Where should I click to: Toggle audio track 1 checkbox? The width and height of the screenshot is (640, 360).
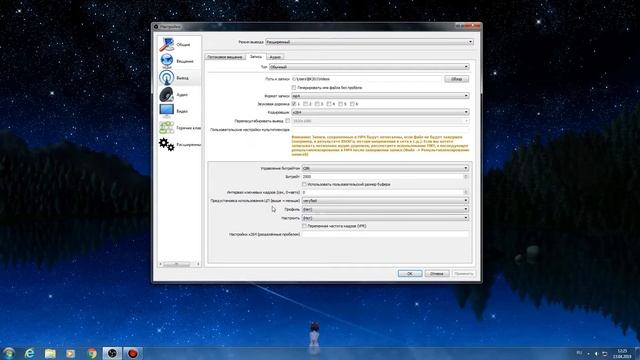click(x=294, y=104)
